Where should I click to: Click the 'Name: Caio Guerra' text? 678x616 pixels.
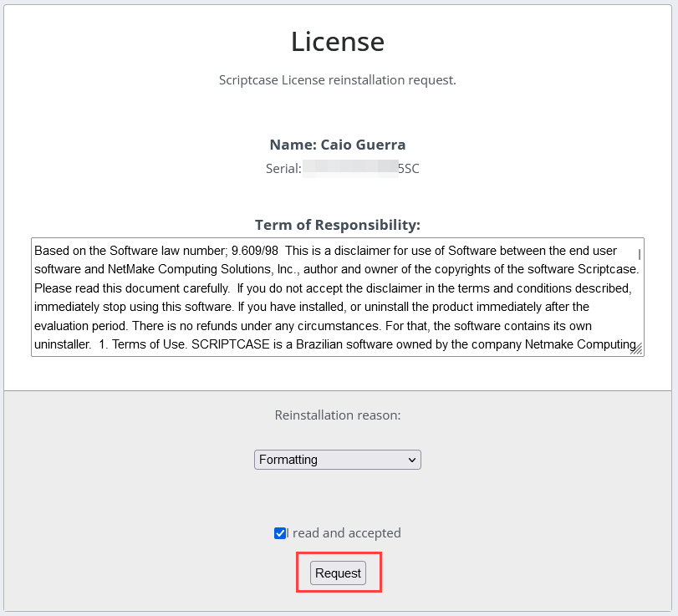[x=338, y=145]
